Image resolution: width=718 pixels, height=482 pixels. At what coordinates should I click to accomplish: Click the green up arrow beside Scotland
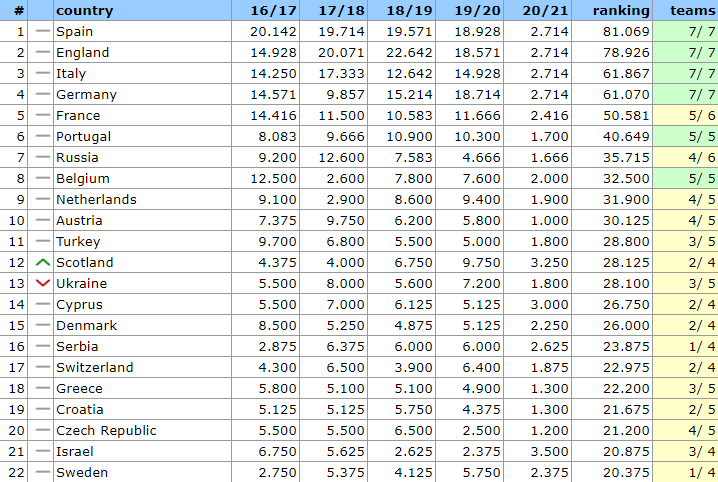point(41,263)
